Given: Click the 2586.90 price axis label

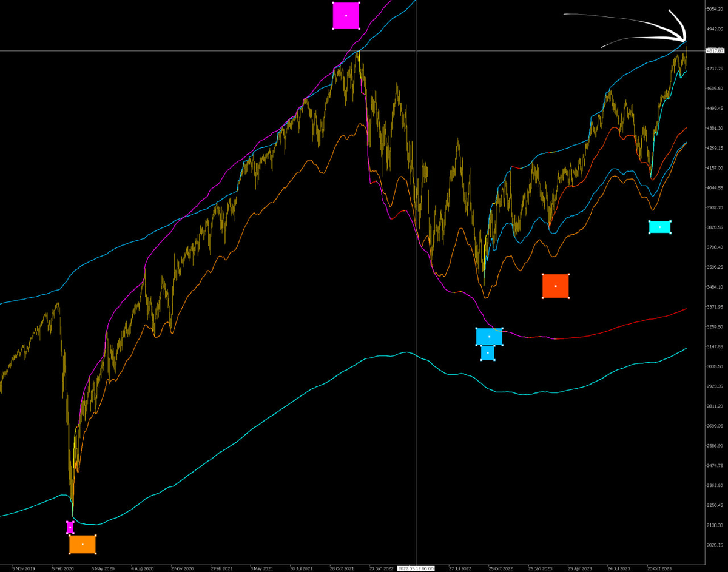Looking at the screenshot, I should pos(716,446).
